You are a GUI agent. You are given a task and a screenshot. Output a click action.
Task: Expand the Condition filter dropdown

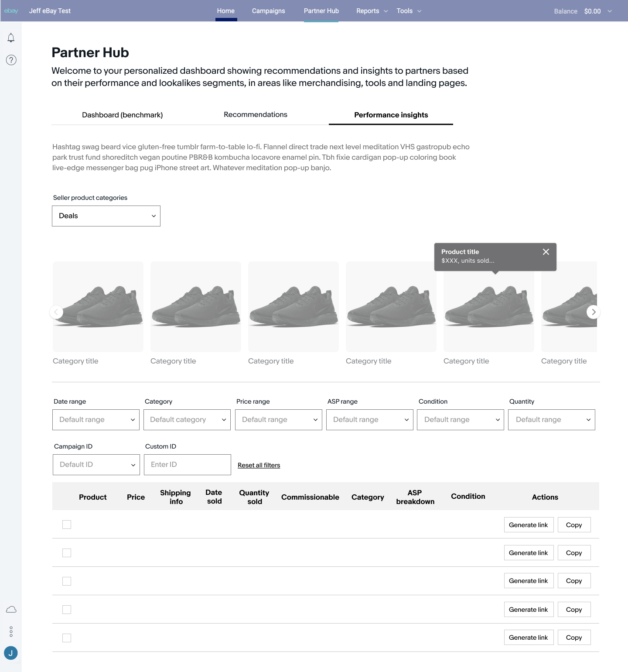460,420
